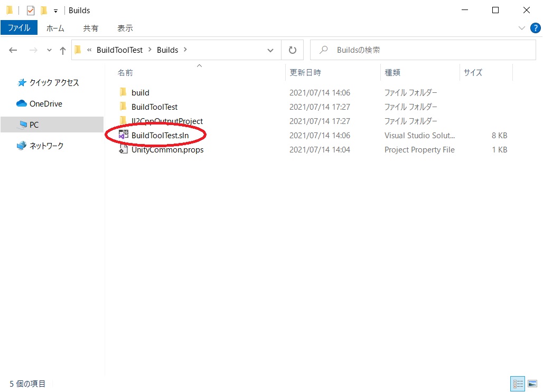
Task: Click the search magnifier icon
Action: [x=323, y=50]
